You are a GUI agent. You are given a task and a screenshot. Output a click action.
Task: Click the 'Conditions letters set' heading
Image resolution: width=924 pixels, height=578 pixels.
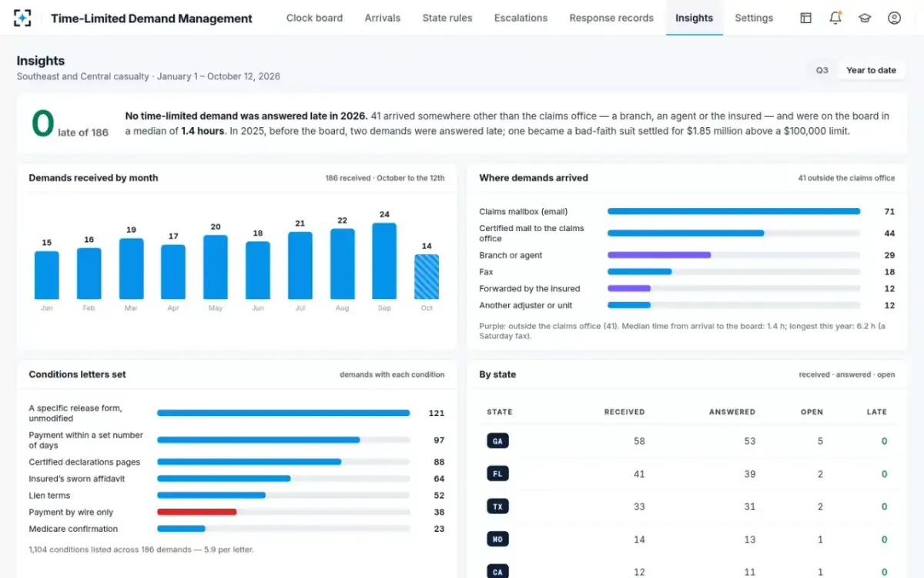click(77, 375)
